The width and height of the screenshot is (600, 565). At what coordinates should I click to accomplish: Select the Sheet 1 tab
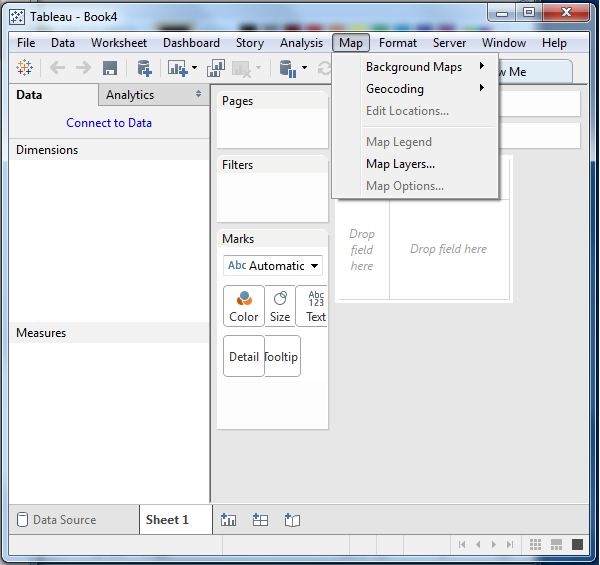[176, 519]
